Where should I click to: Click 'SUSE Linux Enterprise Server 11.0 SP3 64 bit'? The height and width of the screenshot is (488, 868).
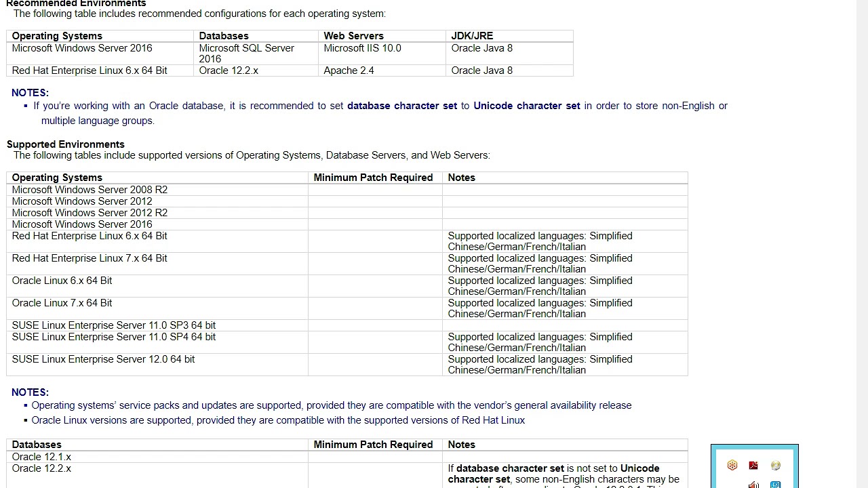click(x=113, y=325)
